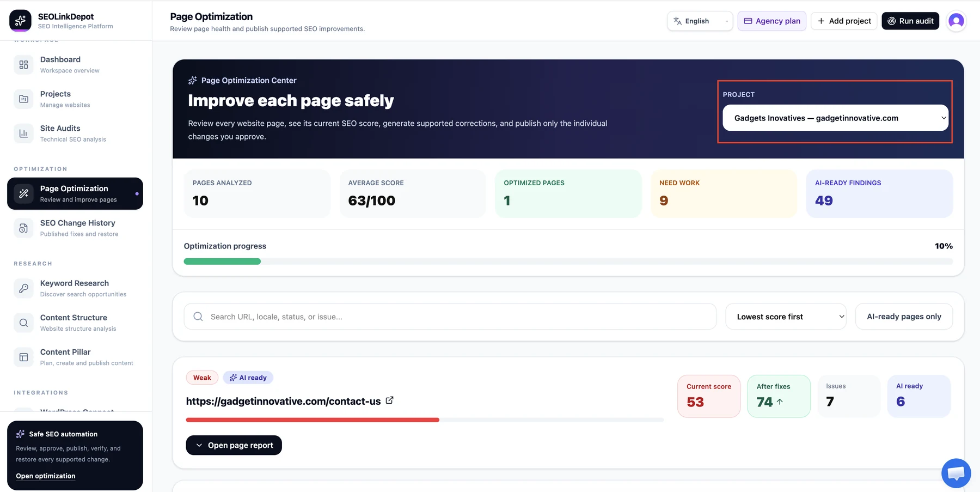The image size is (980, 492).
Task: Focus the Search URL, locale, status field
Action: (450, 317)
